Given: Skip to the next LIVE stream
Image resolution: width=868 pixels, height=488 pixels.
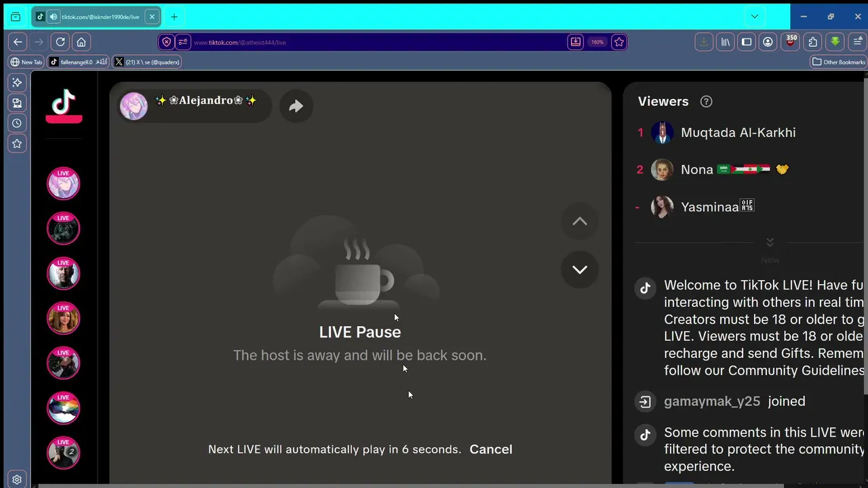Looking at the screenshot, I should tap(580, 269).
